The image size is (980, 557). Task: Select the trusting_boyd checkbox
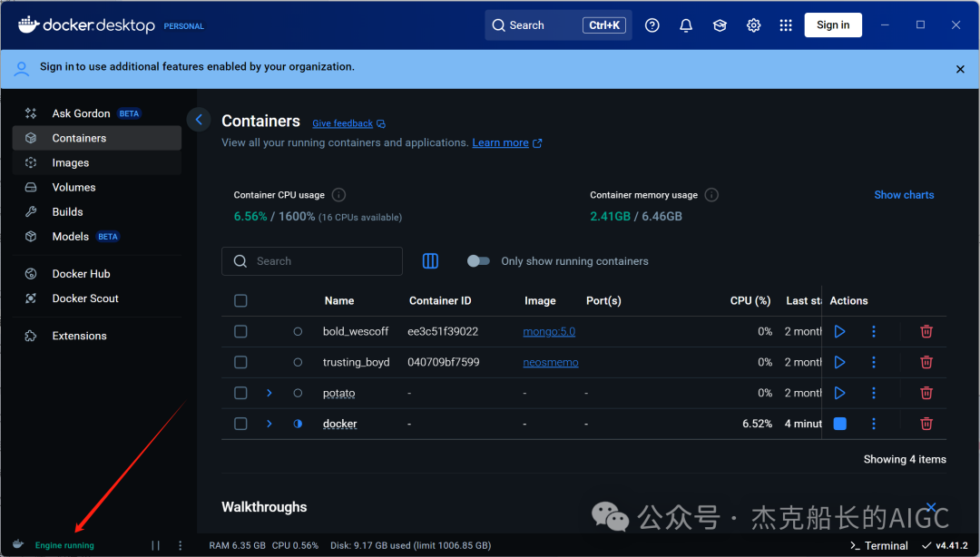[240, 362]
